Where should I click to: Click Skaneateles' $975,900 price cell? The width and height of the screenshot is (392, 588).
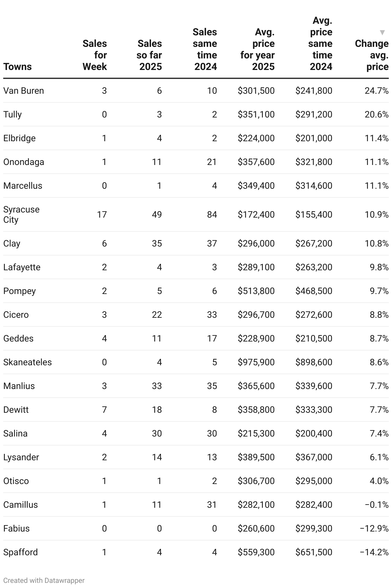pos(256,362)
